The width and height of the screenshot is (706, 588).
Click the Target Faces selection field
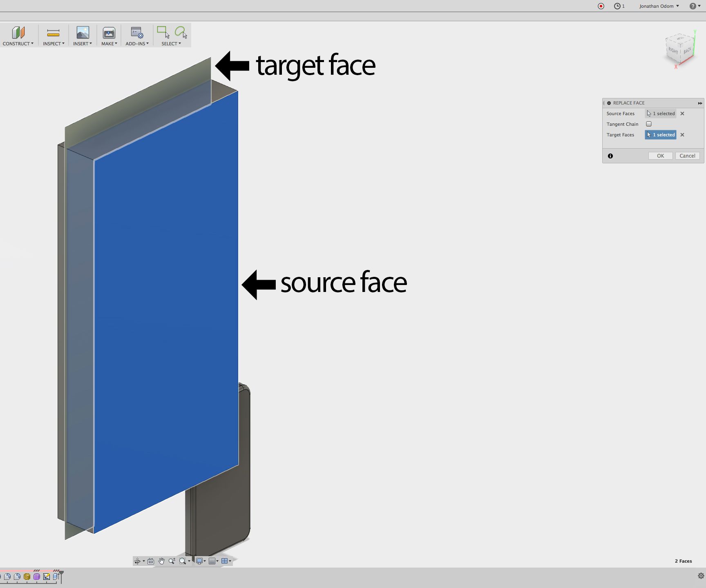660,135
